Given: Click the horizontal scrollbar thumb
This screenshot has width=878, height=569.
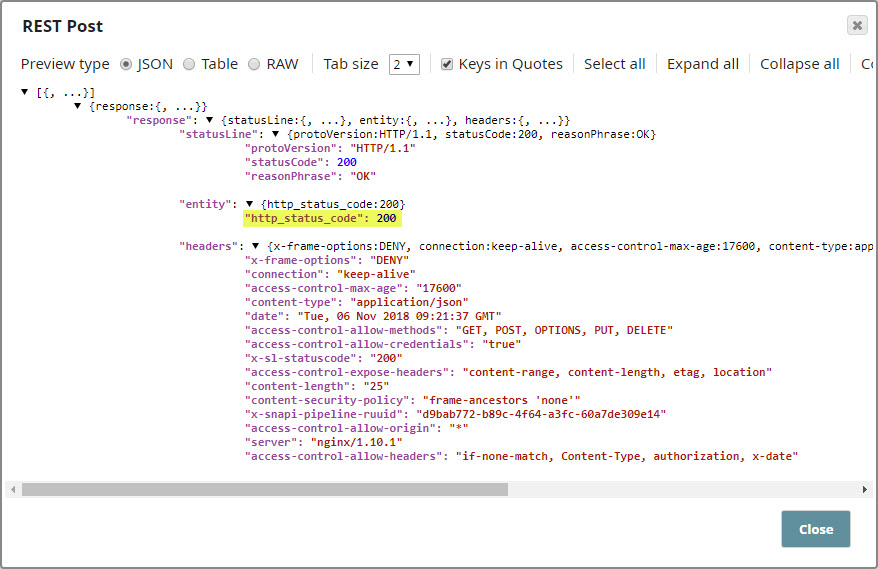Looking at the screenshot, I should coord(265,489).
